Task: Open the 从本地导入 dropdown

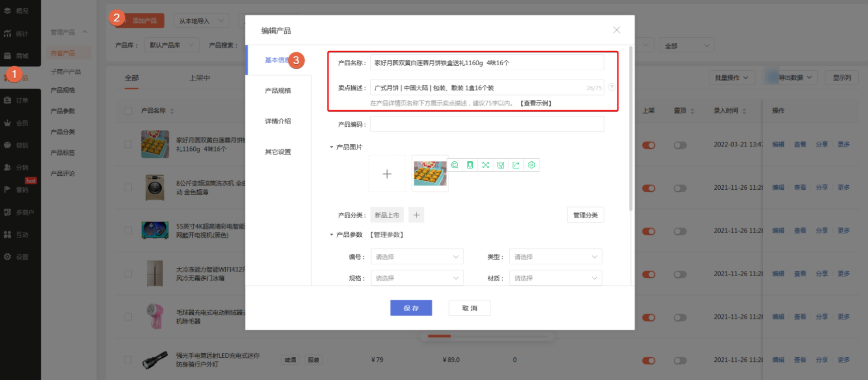Action: (202, 21)
